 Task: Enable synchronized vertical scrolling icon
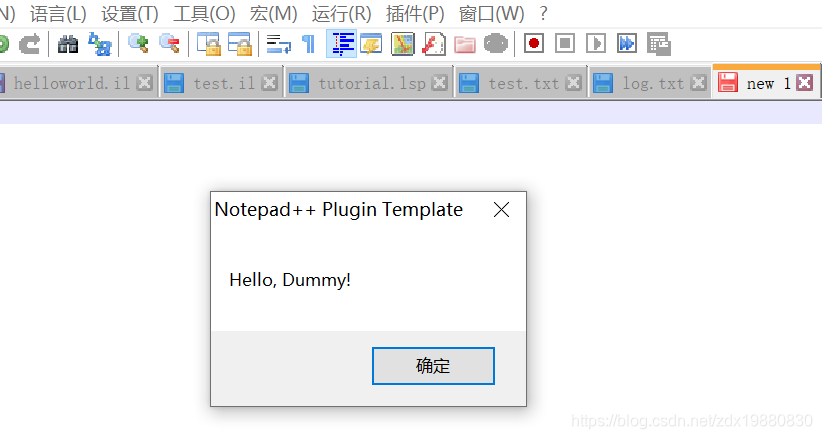pos(208,44)
